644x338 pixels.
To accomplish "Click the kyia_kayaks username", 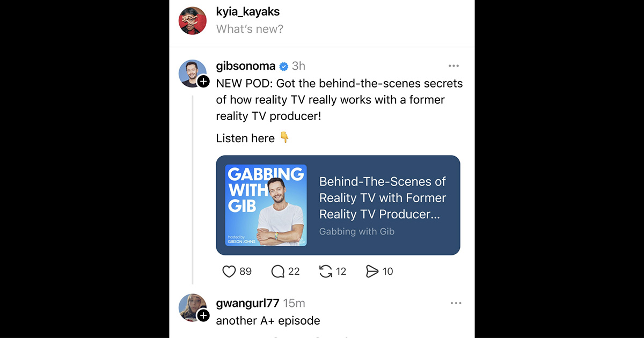I will click(x=248, y=11).
